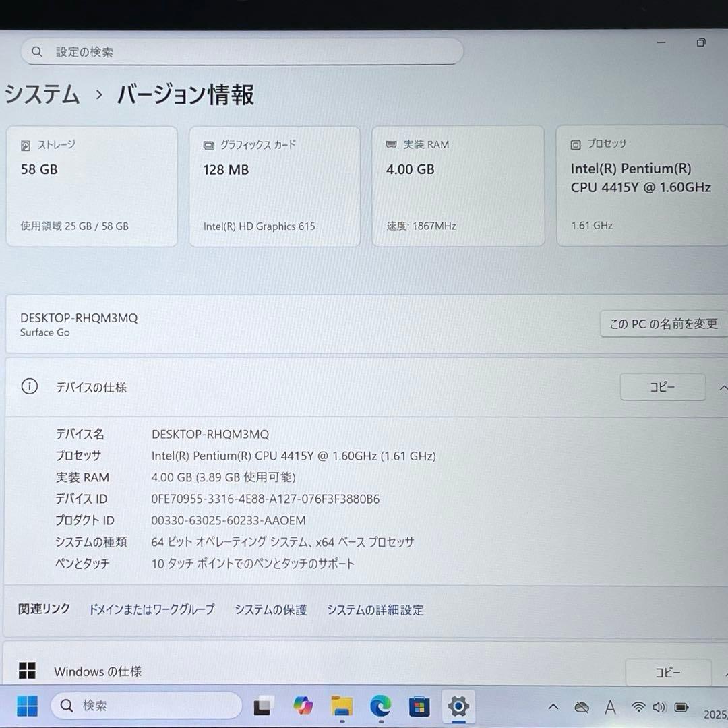Click the 使用領域 25 GB / 58 GB text

coord(75,226)
